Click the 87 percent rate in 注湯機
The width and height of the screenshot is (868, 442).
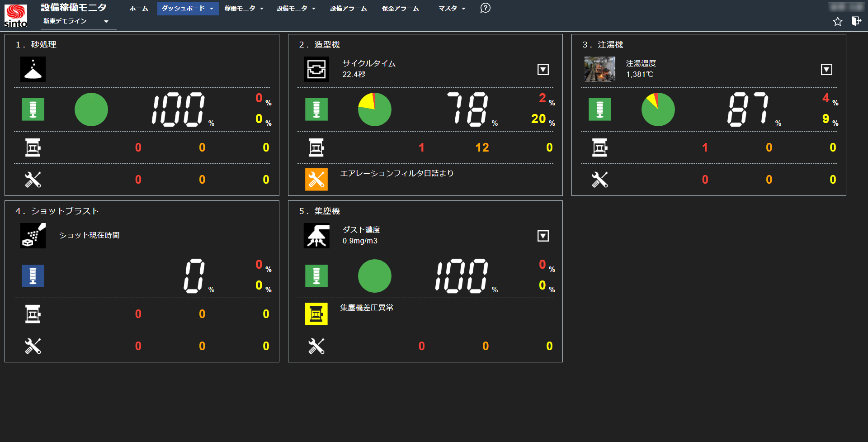pos(748,109)
